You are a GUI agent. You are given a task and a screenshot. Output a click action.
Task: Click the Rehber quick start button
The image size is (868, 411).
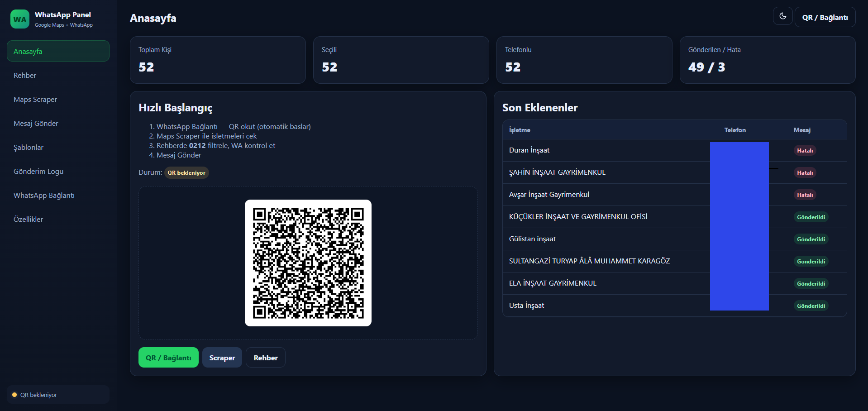(266, 358)
